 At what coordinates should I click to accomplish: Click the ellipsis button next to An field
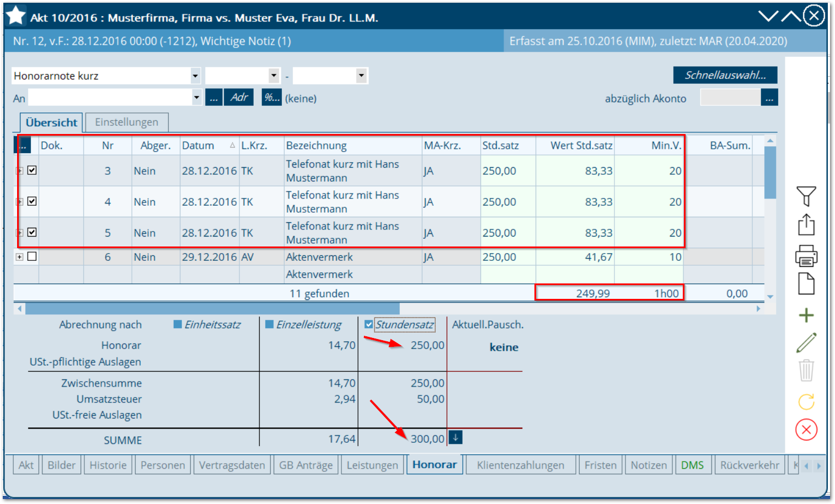point(214,98)
